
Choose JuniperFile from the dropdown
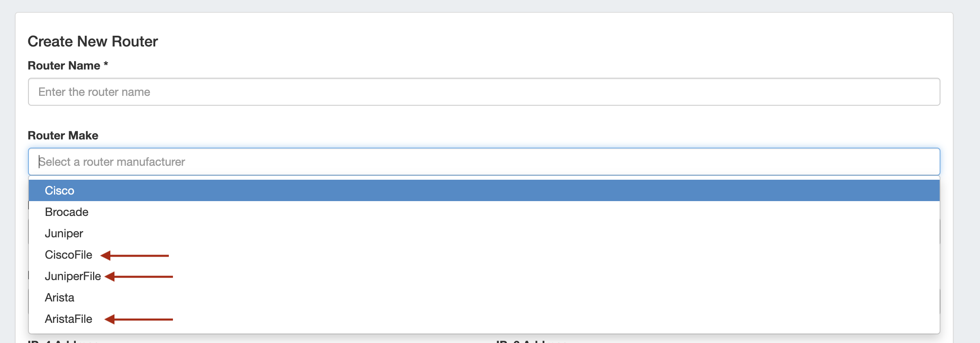click(73, 276)
